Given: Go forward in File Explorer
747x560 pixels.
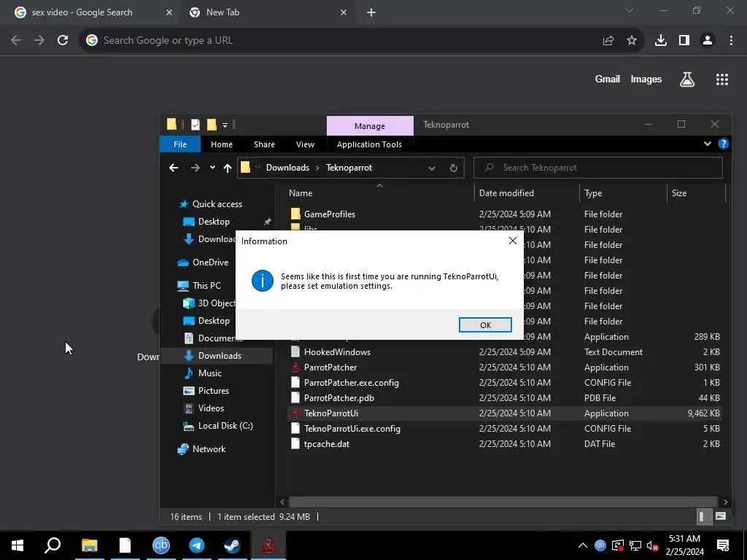Looking at the screenshot, I should 196,168.
